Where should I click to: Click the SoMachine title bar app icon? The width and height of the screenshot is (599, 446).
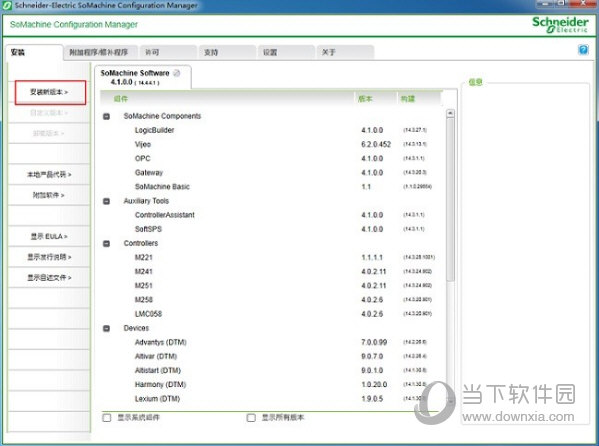[7, 5]
